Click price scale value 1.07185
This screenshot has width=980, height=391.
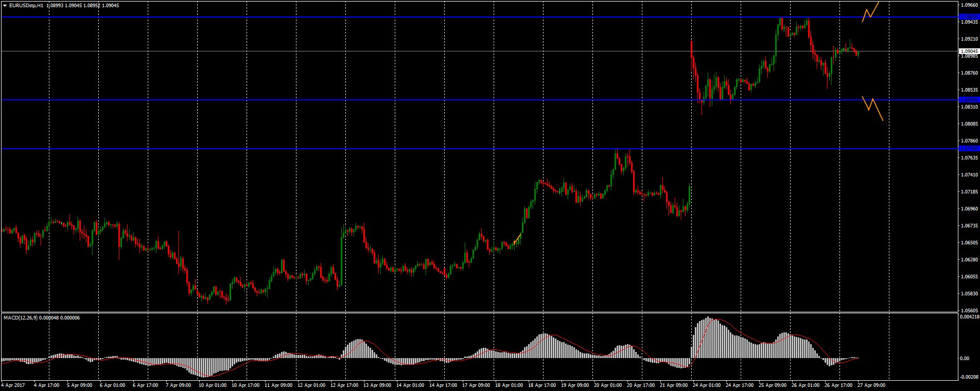[x=970, y=192]
